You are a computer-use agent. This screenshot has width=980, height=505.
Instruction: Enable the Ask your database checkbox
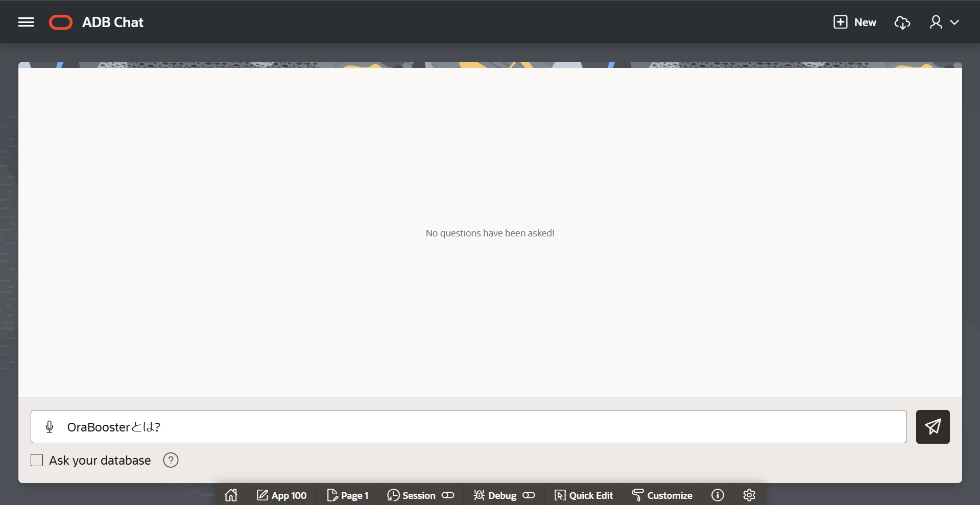pyautogui.click(x=37, y=460)
